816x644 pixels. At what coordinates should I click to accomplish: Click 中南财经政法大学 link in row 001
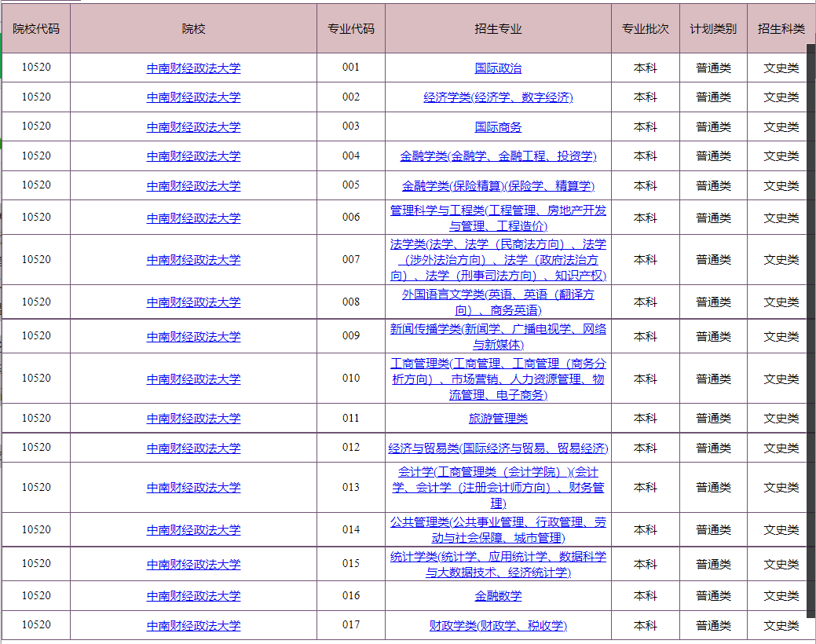pos(193,68)
